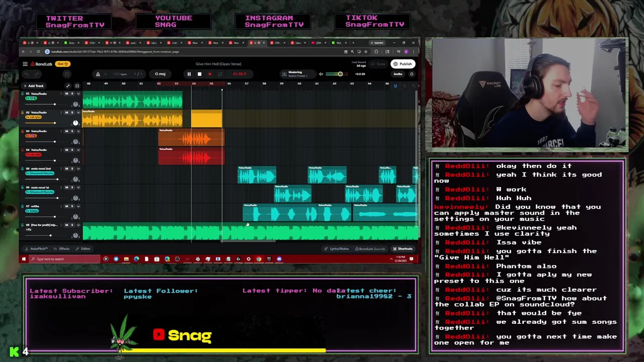Click the Type here to search box
The width and height of the screenshot is (644, 362).
(x=64, y=259)
